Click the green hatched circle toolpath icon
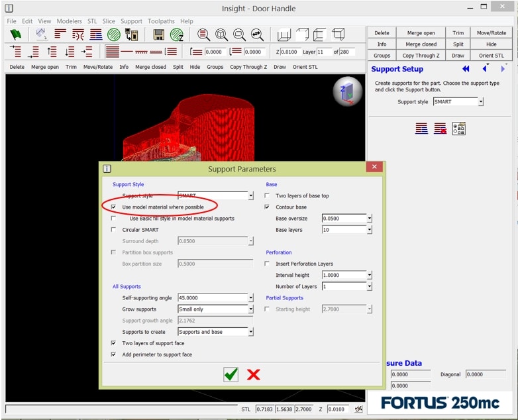Image resolution: width=518 pixels, height=420 pixels. coord(114,35)
